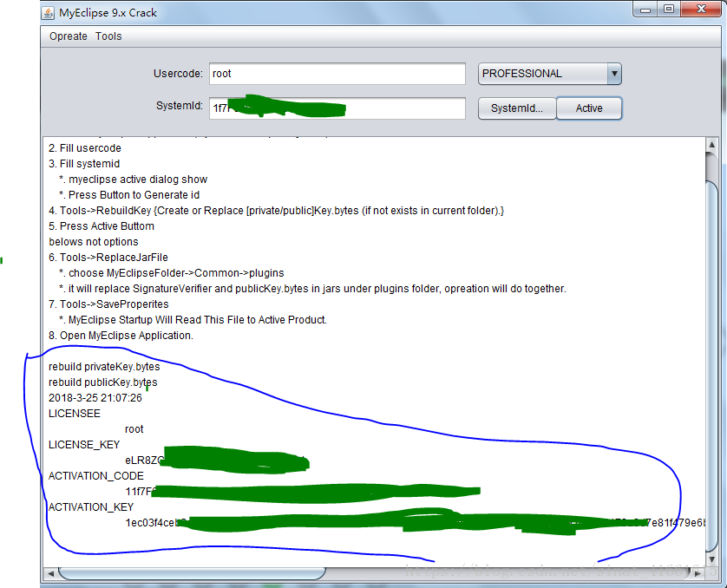Maximize the MyEclipse 9.x Crack window
Viewport: 727px width, 588px height.
pos(669,10)
